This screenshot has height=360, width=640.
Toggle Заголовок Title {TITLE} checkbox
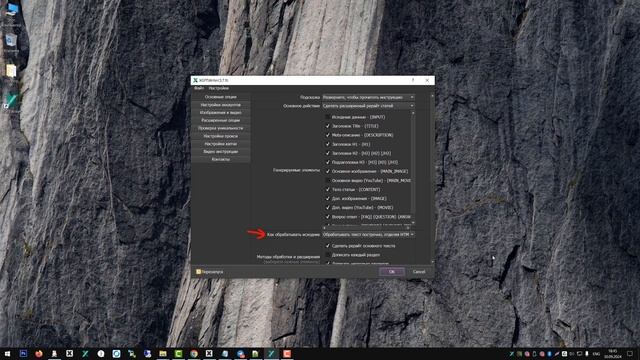click(327, 126)
